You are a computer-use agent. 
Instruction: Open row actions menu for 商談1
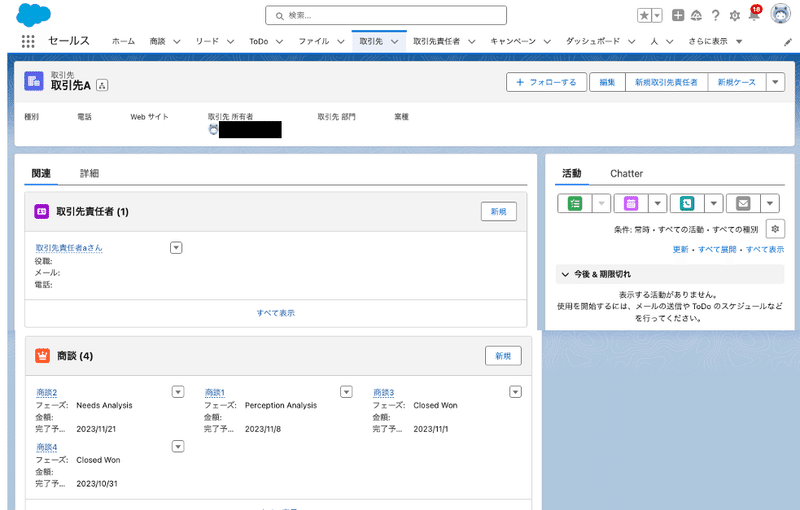[346, 392]
